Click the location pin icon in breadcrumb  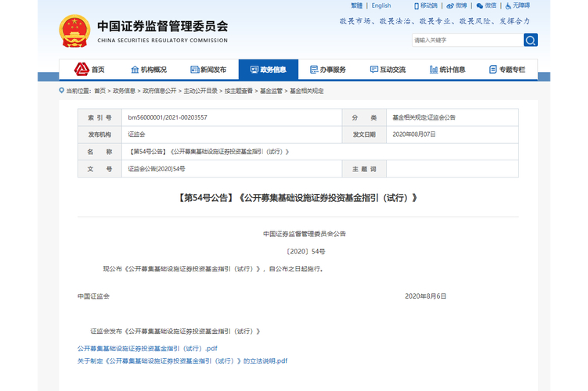(62, 91)
